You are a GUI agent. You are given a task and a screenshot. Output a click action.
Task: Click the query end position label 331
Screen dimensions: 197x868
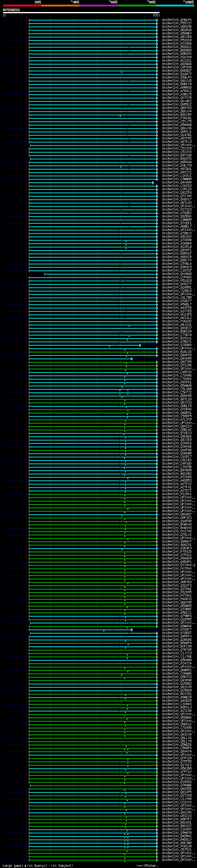click(x=155, y=15)
